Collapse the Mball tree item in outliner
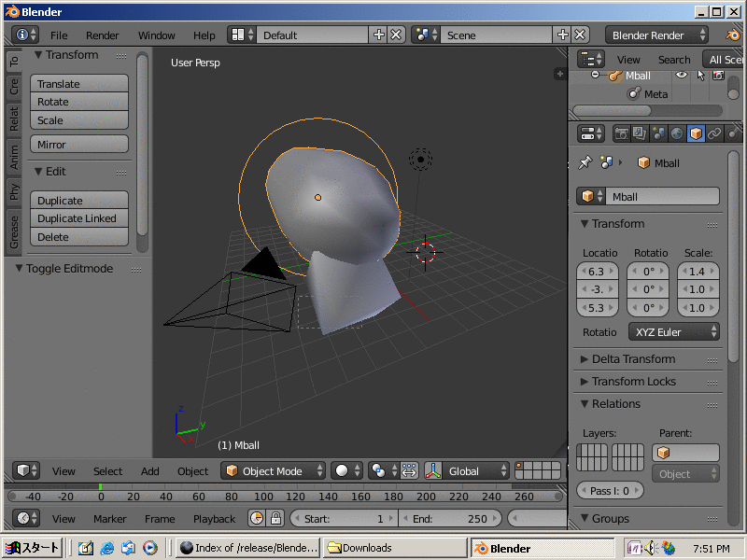 (x=595, y=75)
